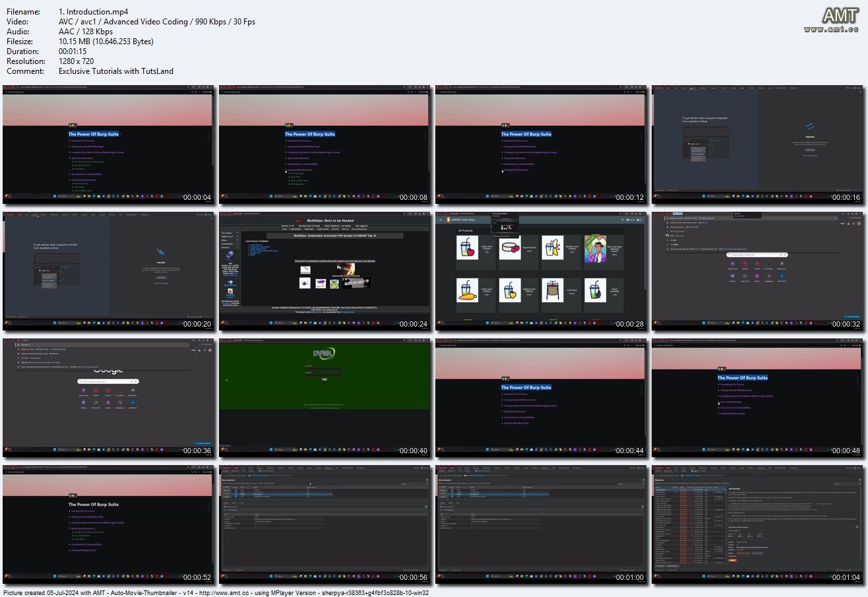Image resolution: width=868 pixels, height=597 pixels.
Task: Click the video codec info line AVC / avc1
Action: pos(157,22)
